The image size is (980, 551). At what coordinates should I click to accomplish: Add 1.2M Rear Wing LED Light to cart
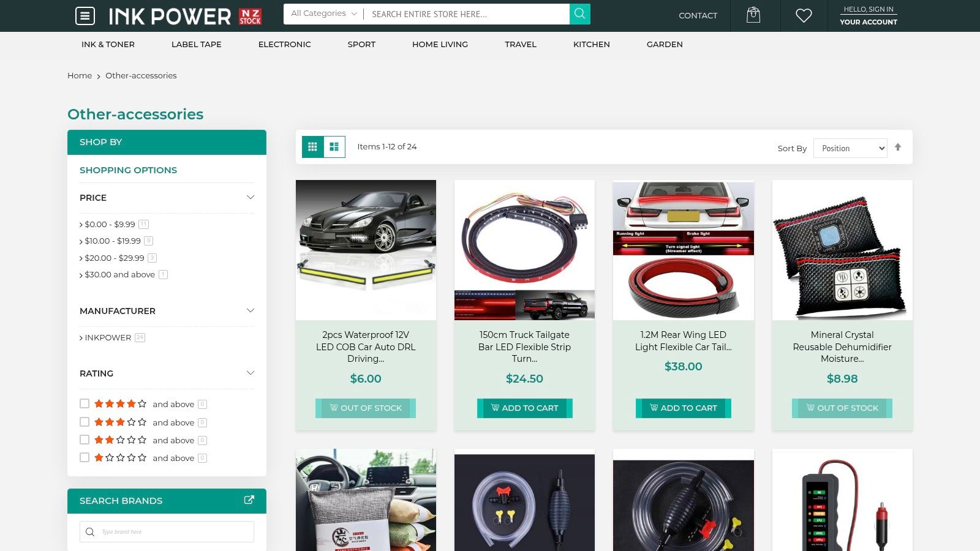tap(684, 408)
